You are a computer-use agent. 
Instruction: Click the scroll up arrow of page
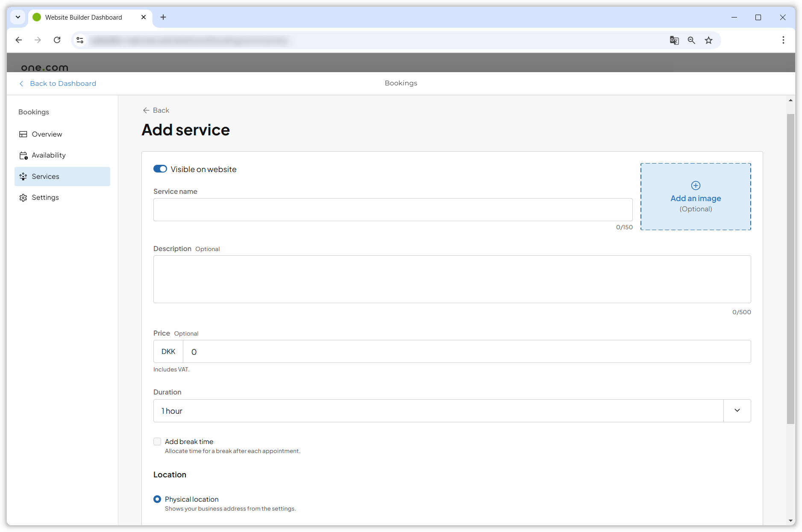point(790,100)
